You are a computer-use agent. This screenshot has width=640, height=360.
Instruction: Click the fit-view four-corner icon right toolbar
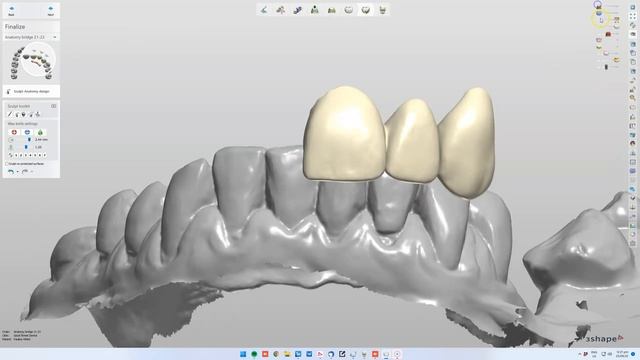tap(633, 16)
